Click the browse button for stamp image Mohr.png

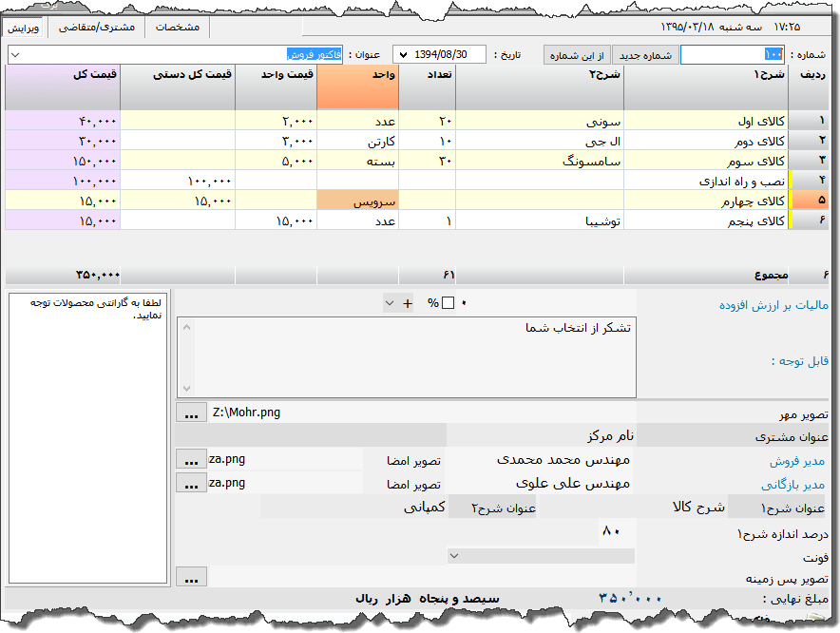point(191,413)
